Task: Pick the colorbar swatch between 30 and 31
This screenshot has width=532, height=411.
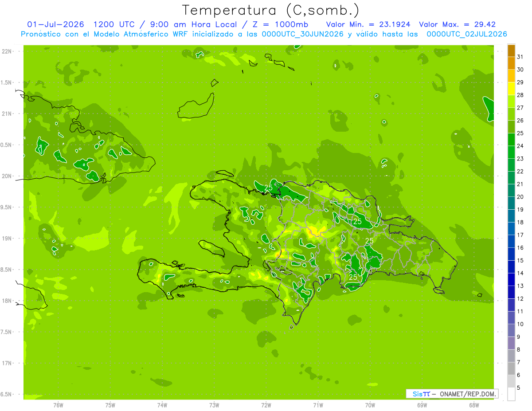Action: [511, 63]
